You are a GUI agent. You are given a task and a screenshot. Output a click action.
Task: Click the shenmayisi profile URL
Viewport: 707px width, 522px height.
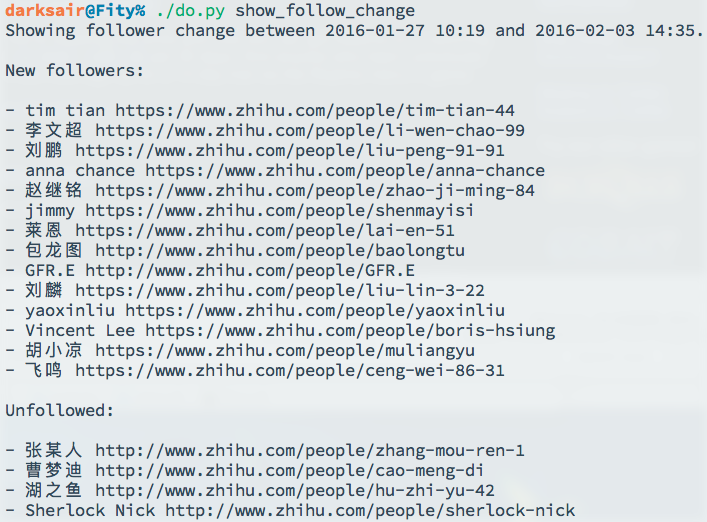(280, 210)
